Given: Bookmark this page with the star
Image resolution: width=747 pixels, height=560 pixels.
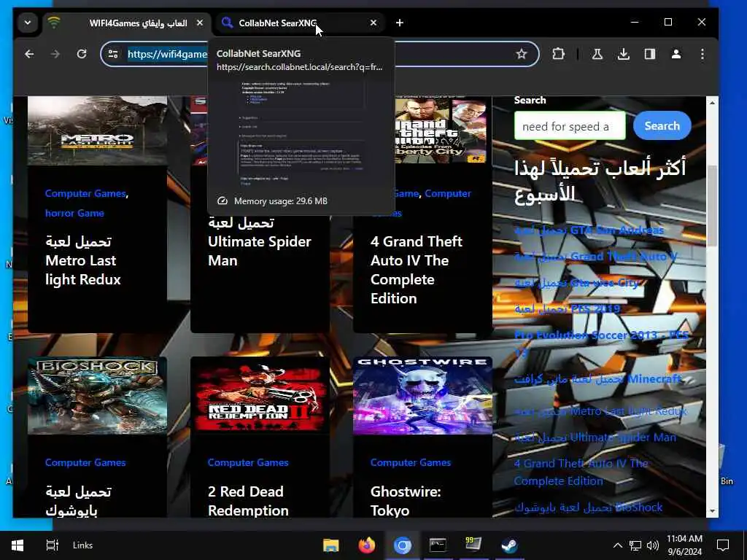Looking at the screenshot, I should point(522,54).
